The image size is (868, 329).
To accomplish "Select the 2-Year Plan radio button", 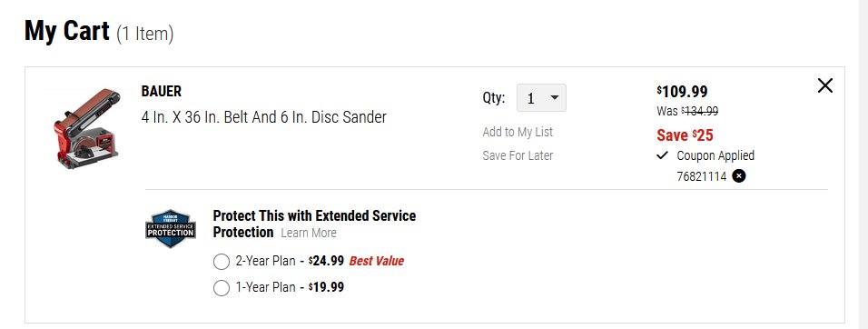I will (x=221, y=262).
